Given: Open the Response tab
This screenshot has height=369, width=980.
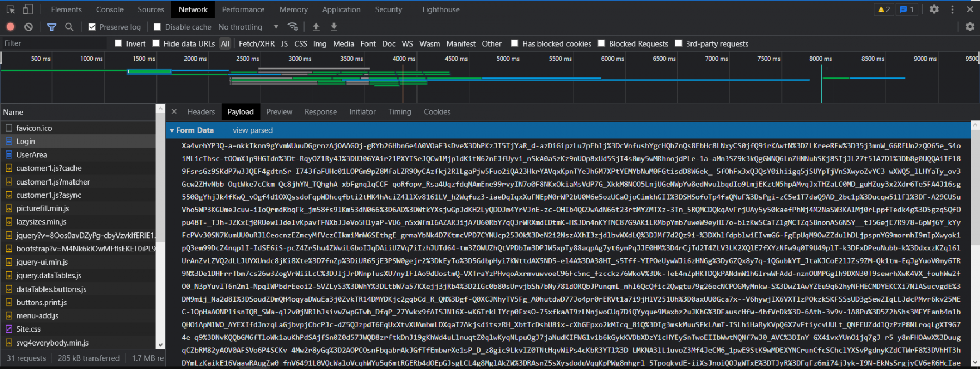Looking at the screenshot, I should [x=320, y=112].
